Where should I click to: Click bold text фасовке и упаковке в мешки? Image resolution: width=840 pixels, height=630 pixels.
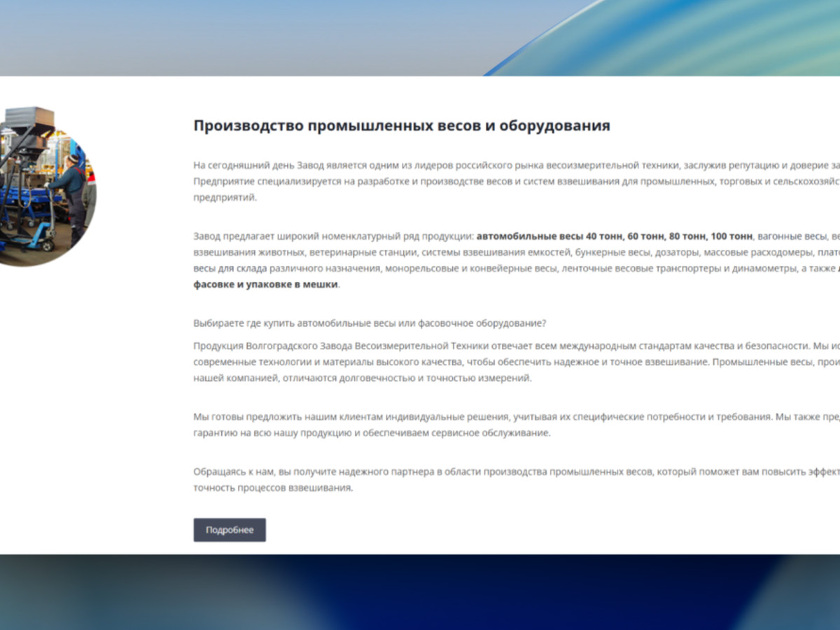[266, 285]
